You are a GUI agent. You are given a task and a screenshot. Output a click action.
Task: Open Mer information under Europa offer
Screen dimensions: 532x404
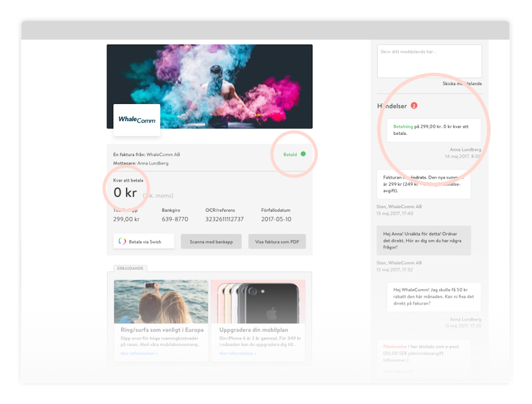point(139,353)
